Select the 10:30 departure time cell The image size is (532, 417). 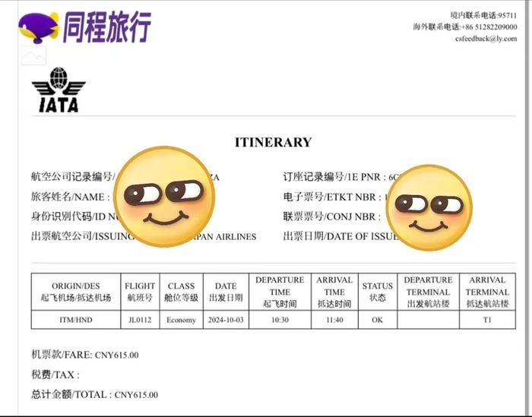[x=280, y=320]
